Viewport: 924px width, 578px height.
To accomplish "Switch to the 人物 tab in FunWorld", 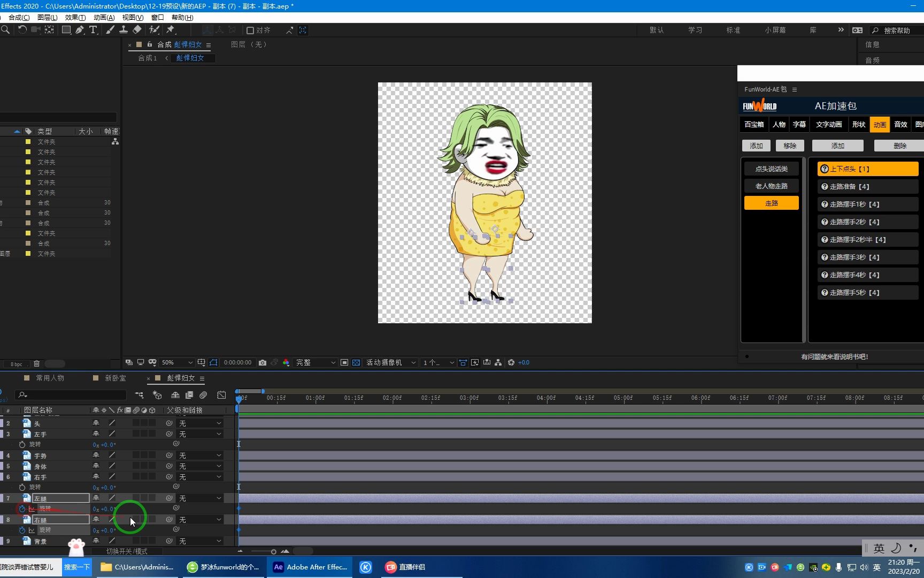I will (x=779, y=124).
